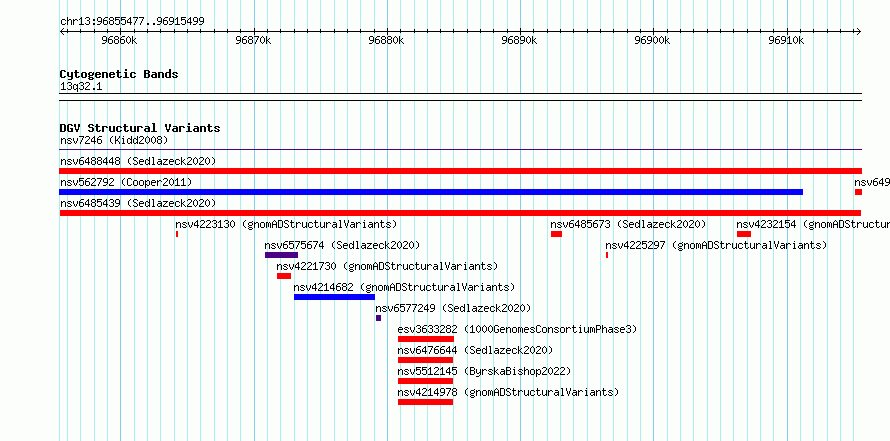Viewport: 890px width, 441px height.
Task: Click the red nsv4232154 variant bar
Action: [x=744, y=234]
